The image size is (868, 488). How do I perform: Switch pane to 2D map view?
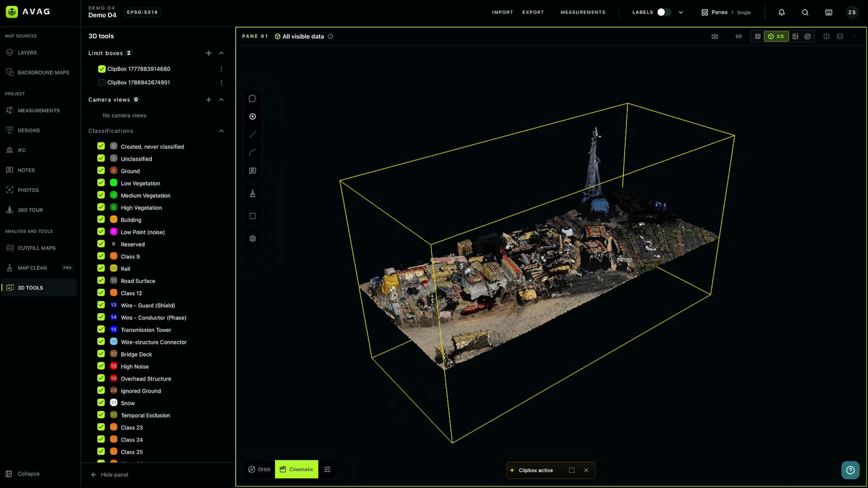click(758, 37)
